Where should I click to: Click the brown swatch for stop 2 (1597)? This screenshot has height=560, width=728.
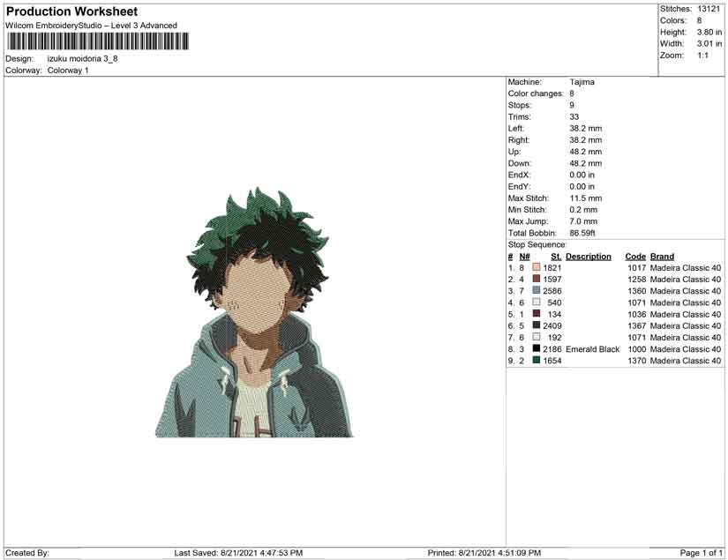click(x=537, y=279)
